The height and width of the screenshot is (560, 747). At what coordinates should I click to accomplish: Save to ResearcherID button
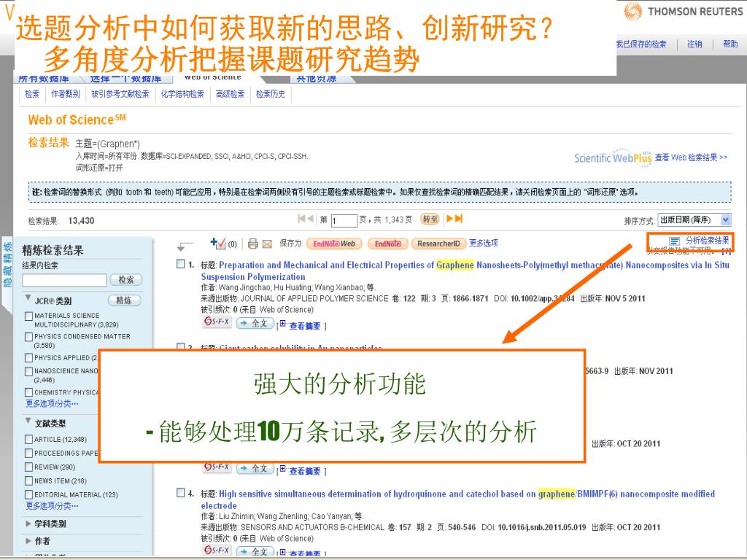pos(438,244)
